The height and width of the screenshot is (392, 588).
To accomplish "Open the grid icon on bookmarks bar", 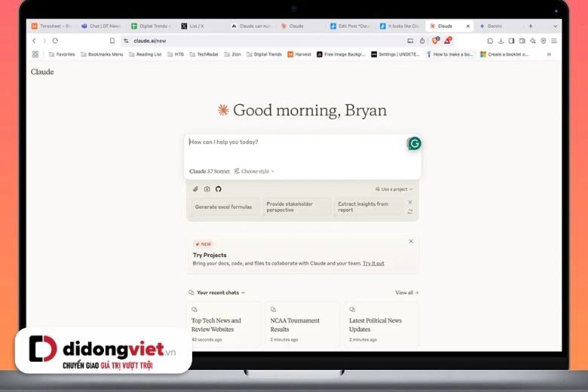I will (x=35, y=54).
